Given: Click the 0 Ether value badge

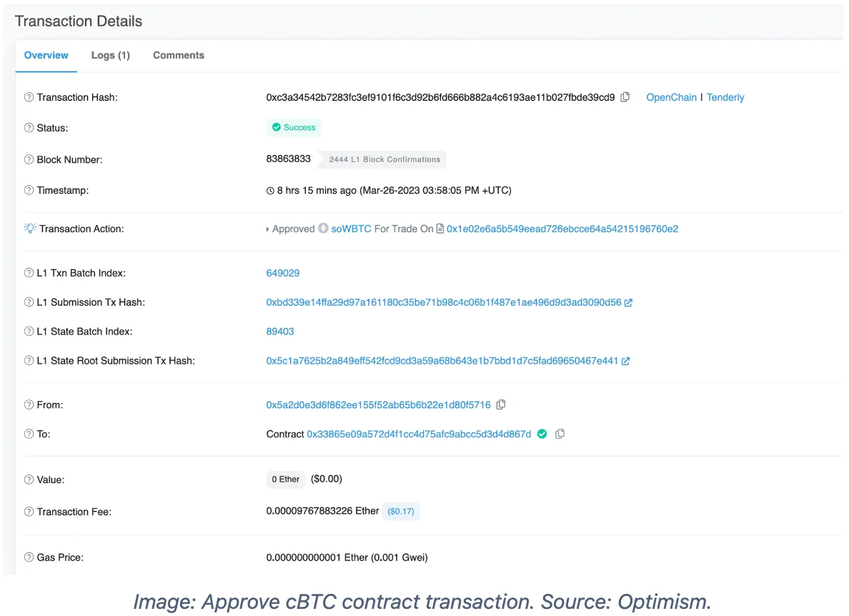Looking at the screenshot, I should 285,479.
